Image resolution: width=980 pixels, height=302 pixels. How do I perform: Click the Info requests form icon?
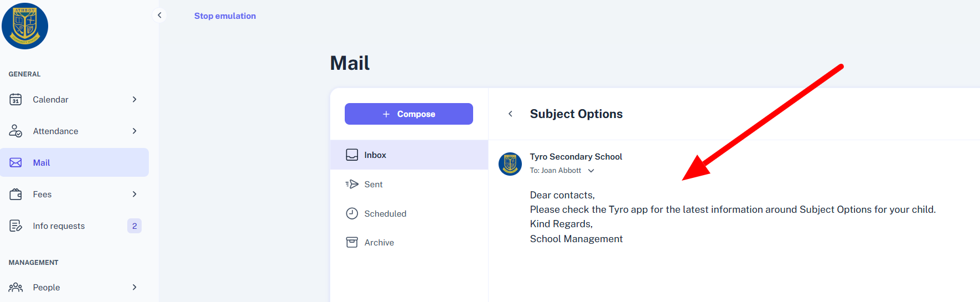pos(15,226)
